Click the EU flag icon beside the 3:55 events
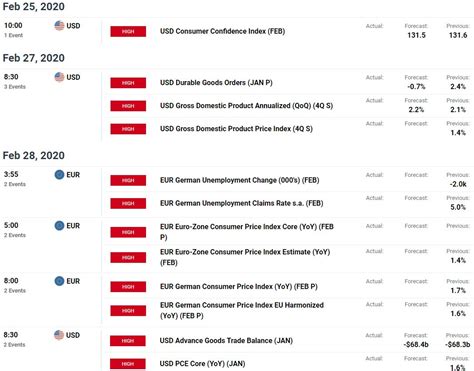 click(x=59, y=175)
